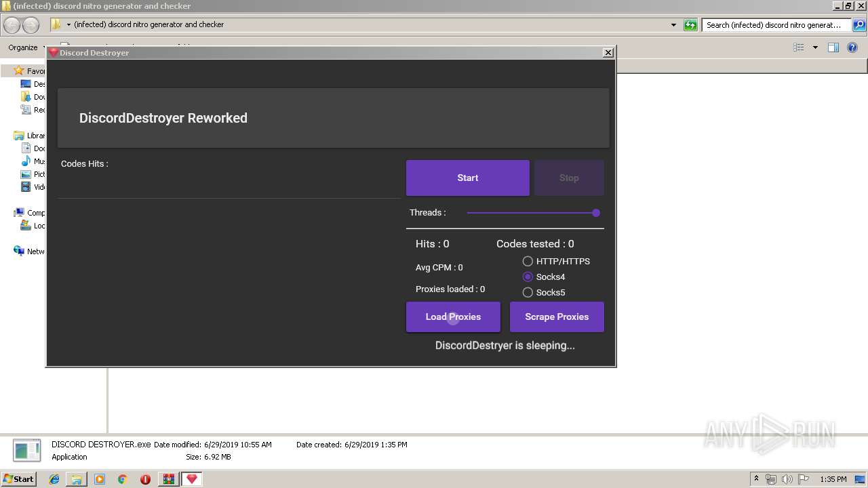This screenshot has height=488, width=868.
Task: Open the Local Disk item
Action: point(33,226)
